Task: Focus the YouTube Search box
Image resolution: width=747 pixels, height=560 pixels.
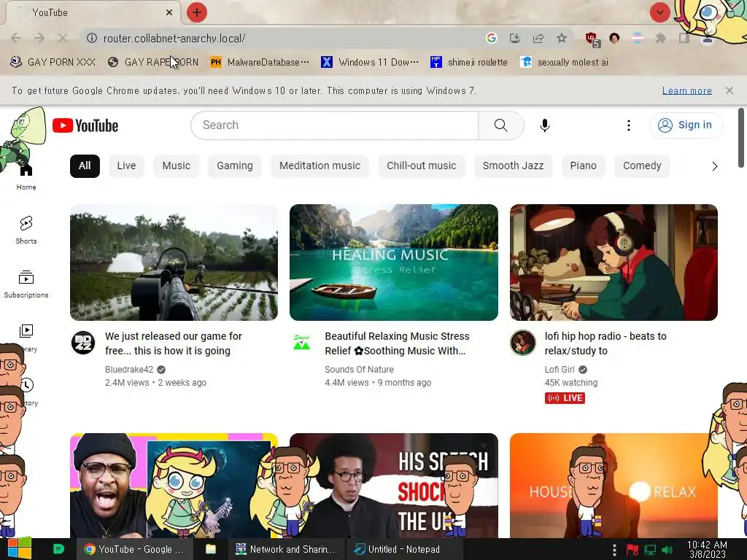Action: [x=334, y=125]
